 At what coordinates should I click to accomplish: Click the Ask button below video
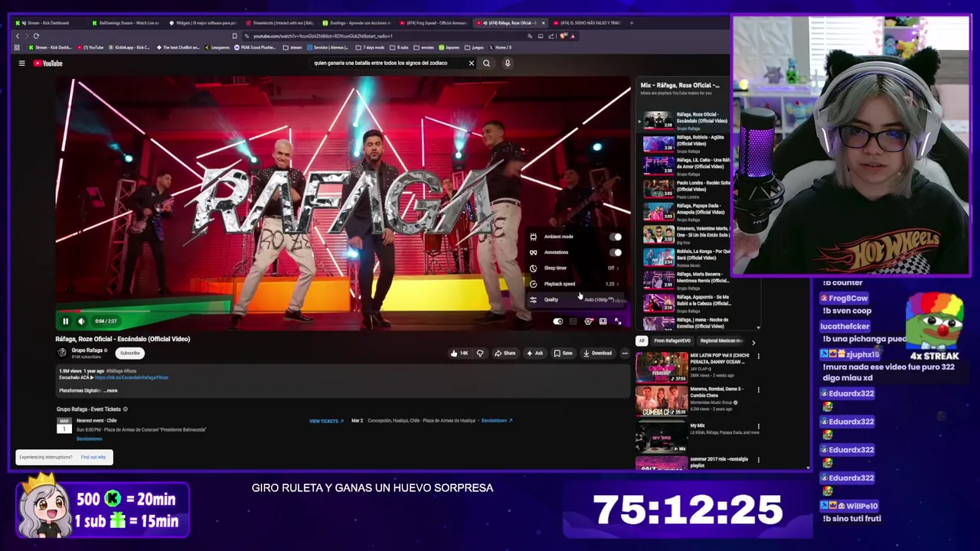click(534, 354)
